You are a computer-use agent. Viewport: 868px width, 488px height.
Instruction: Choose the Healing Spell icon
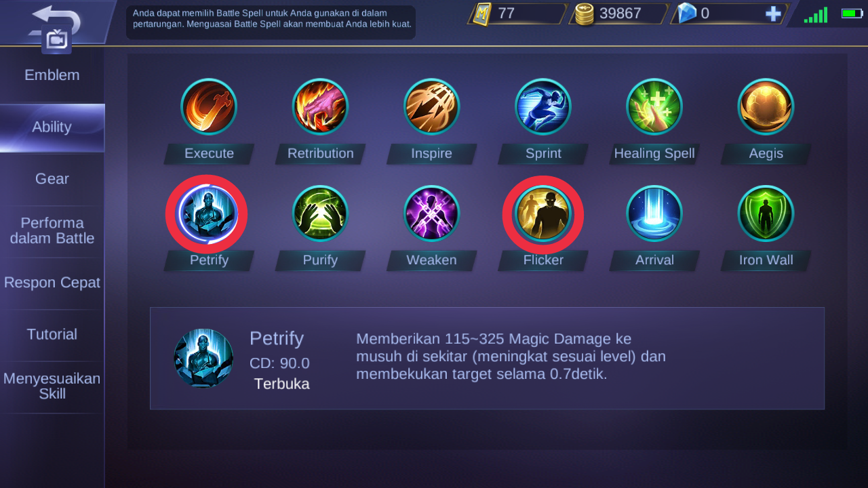(x=654, y=106)
